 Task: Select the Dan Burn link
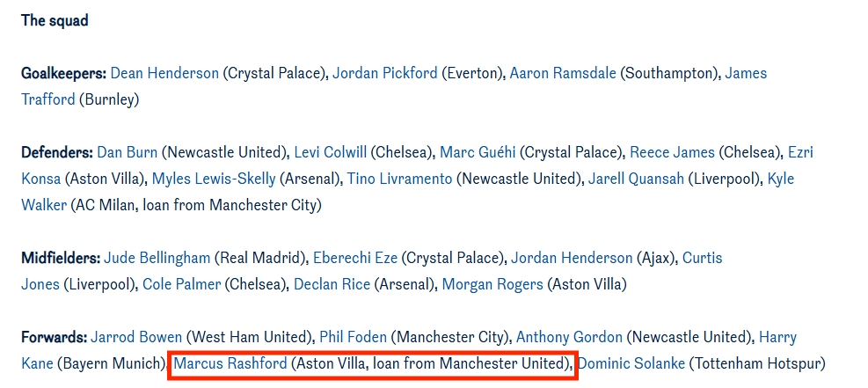[x=128, y=152]
